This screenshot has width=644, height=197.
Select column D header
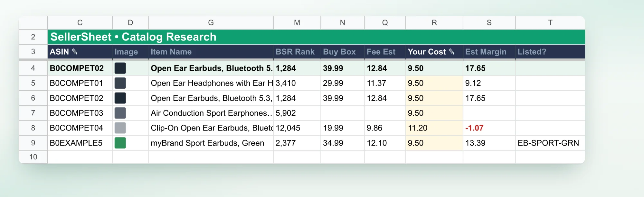(x=130, y=22)
